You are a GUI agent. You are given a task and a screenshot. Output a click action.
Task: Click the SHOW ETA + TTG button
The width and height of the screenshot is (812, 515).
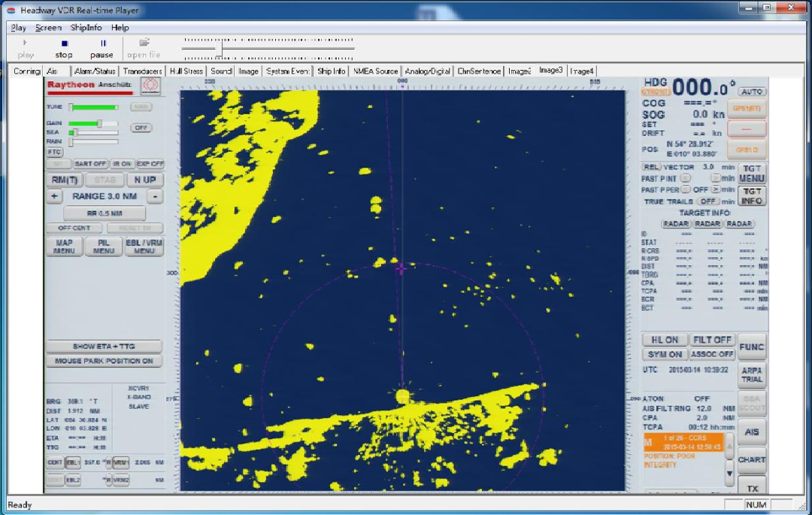[x=104, y=347]
